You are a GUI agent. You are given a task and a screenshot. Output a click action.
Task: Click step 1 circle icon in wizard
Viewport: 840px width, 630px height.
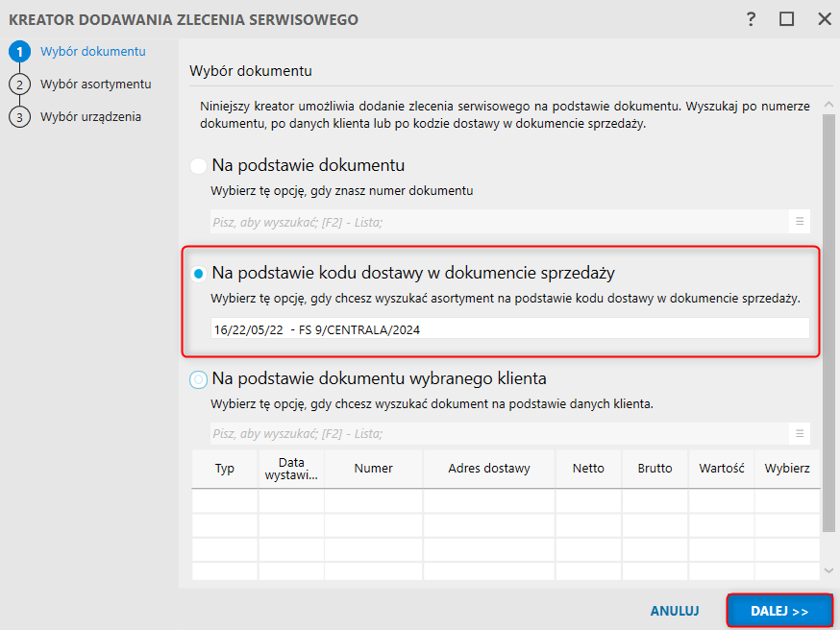pos(18,52)
